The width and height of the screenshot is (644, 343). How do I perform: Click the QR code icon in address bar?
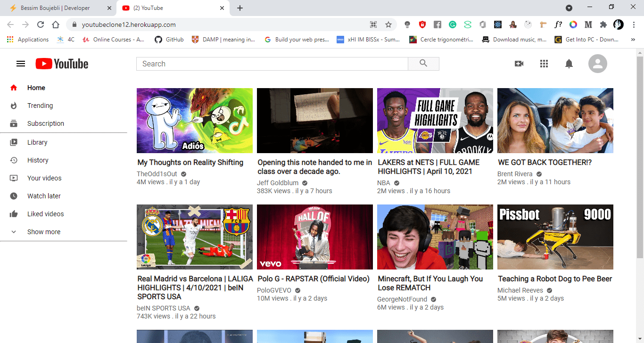point(373,24)
